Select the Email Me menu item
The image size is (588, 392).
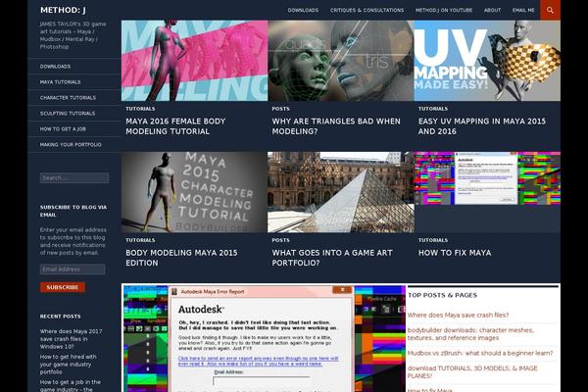523,10
